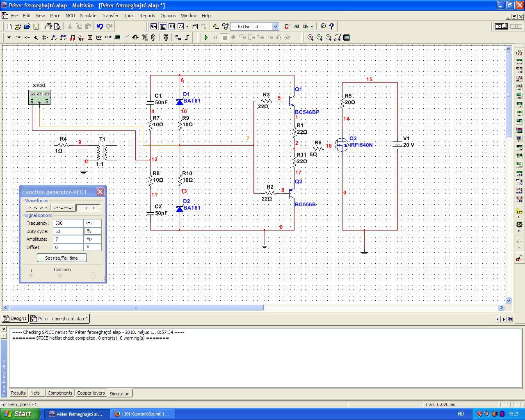Place a bus line tool
The height and width of the screenshot is (420, 525).
(187, 37)
